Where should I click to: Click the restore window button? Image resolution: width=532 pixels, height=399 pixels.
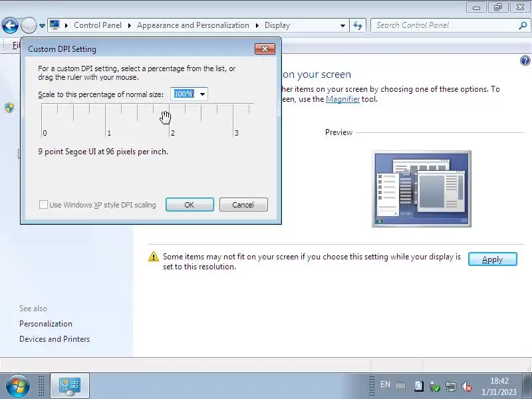(x=497, y=7)
